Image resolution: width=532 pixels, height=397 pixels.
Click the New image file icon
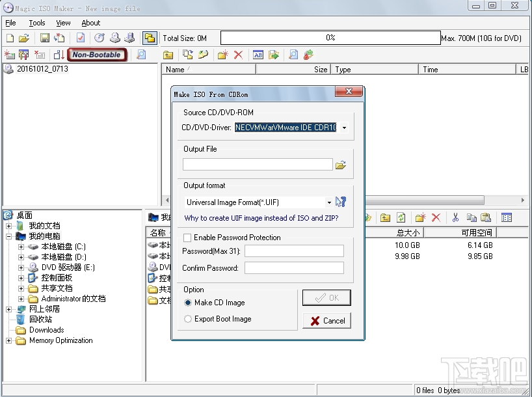10,38
